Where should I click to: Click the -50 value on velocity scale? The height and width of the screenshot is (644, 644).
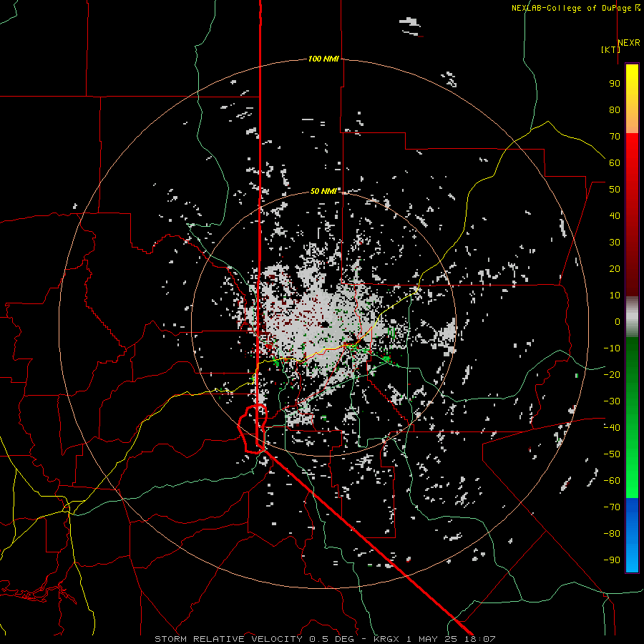point(612,454)
